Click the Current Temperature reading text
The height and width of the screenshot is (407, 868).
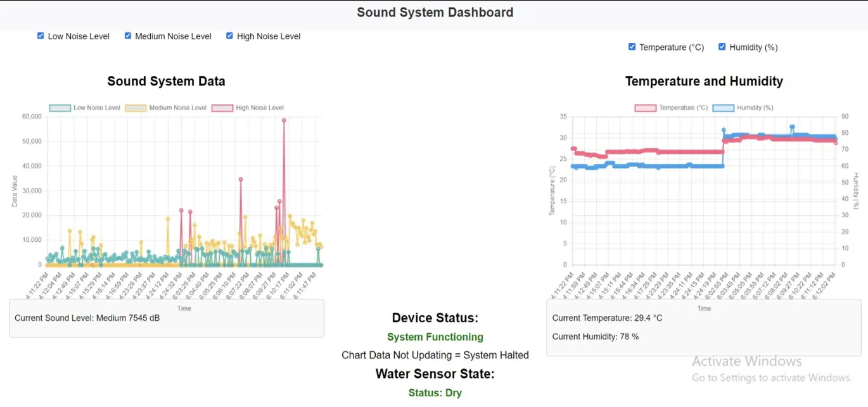pyautogui.click(x=607, y=318)
